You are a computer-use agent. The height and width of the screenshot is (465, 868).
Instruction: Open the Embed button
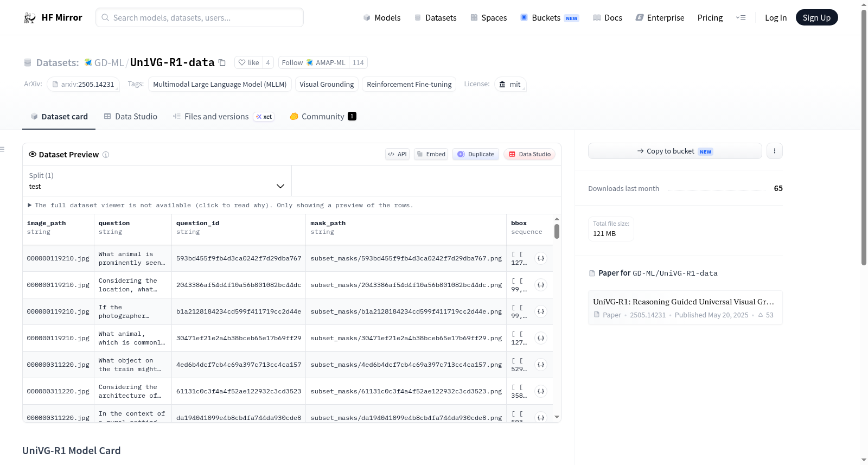pyautogui.click(x=431, y=154)
